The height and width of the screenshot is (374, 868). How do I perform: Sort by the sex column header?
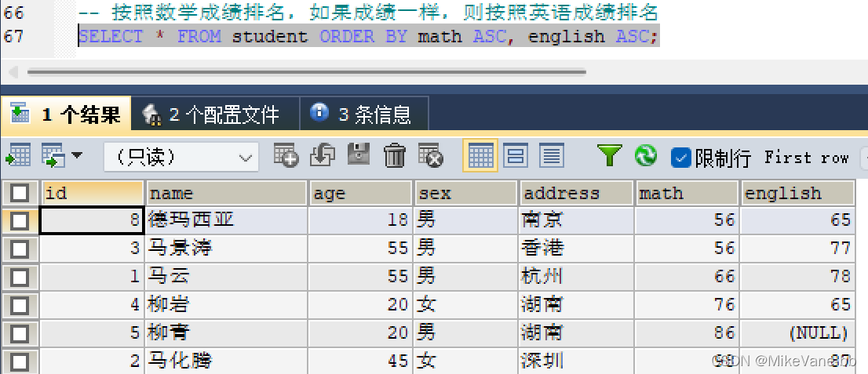[466, 193]
